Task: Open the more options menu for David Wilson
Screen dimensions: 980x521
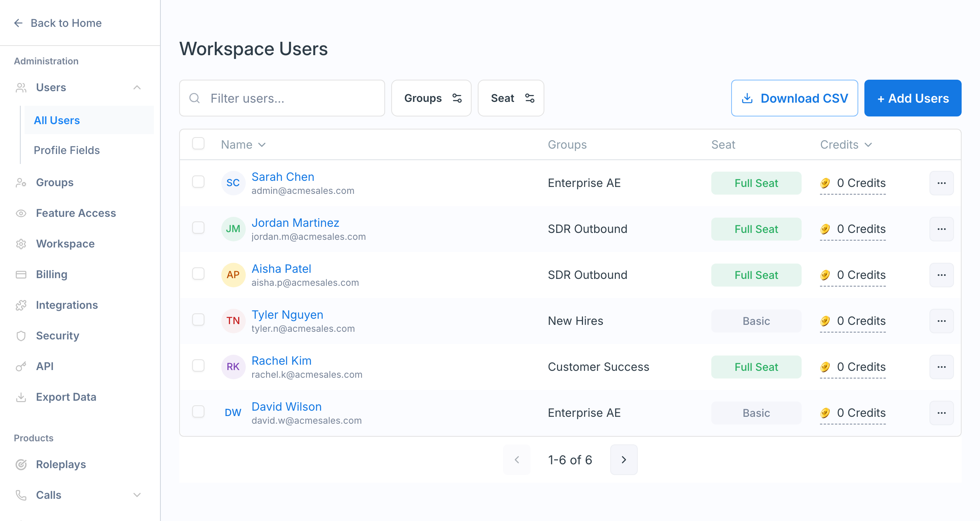Action: click(x=942, y=413)
